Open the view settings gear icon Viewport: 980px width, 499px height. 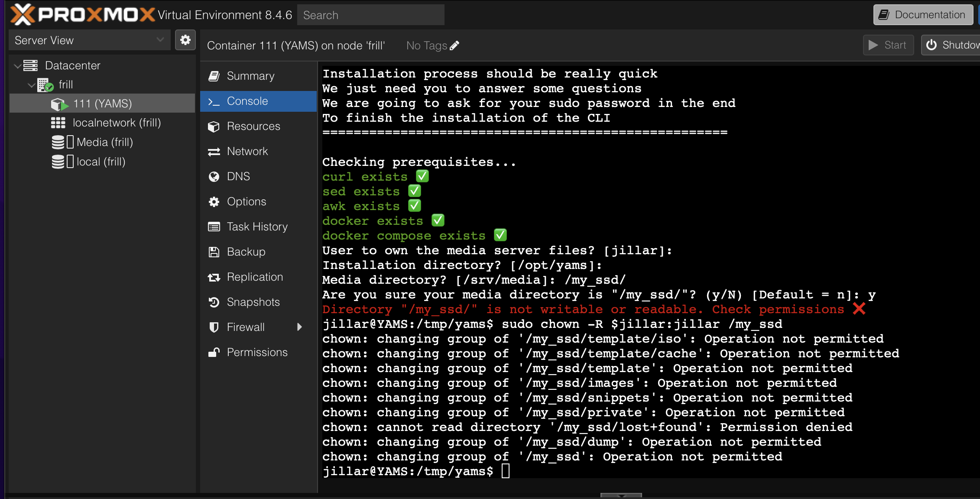pyautogui.click(x=185, y=40)
